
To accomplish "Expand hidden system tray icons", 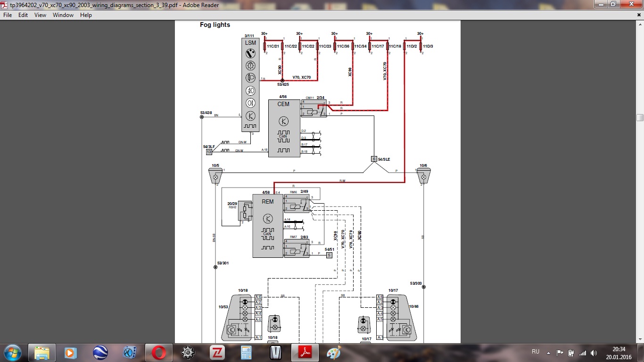I will point(548,353).
